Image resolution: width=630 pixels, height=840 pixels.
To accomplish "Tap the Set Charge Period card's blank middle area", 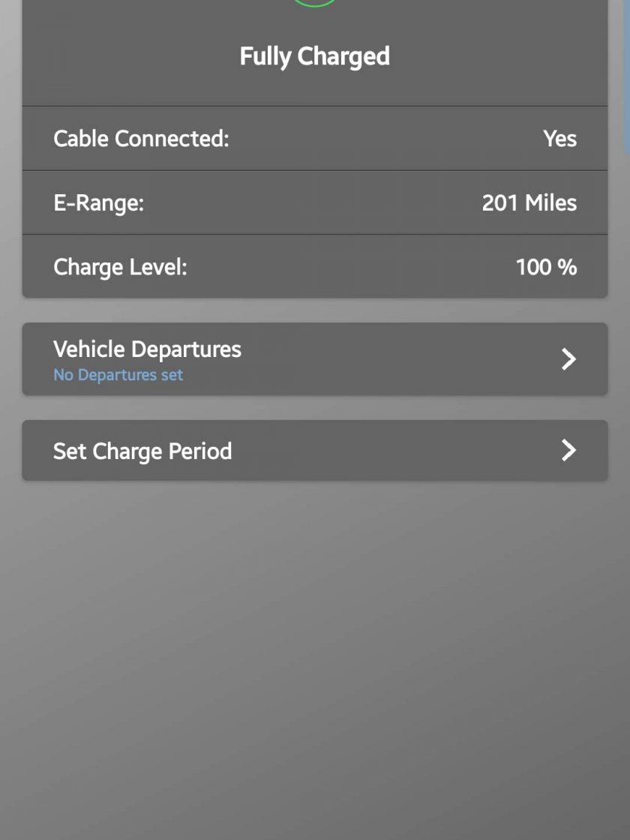I will pyautogui.click(x=397, y=451).
